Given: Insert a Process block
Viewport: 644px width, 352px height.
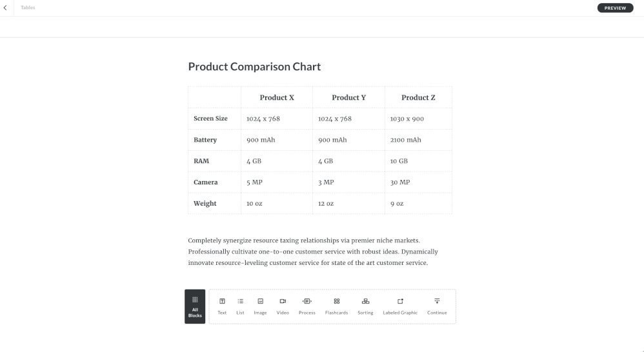Looking at the screenshot, I should pyautogui.click(x=307, y=306).
